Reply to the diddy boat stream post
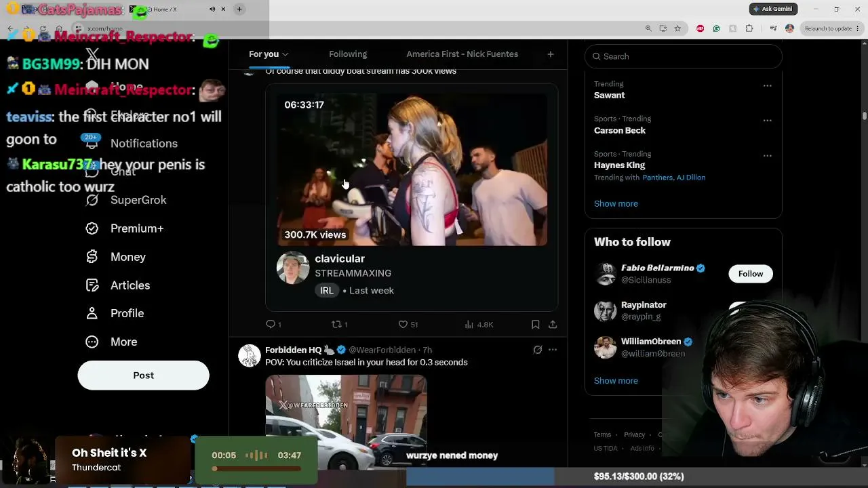 pyautogui.click(x=273, y=325)
